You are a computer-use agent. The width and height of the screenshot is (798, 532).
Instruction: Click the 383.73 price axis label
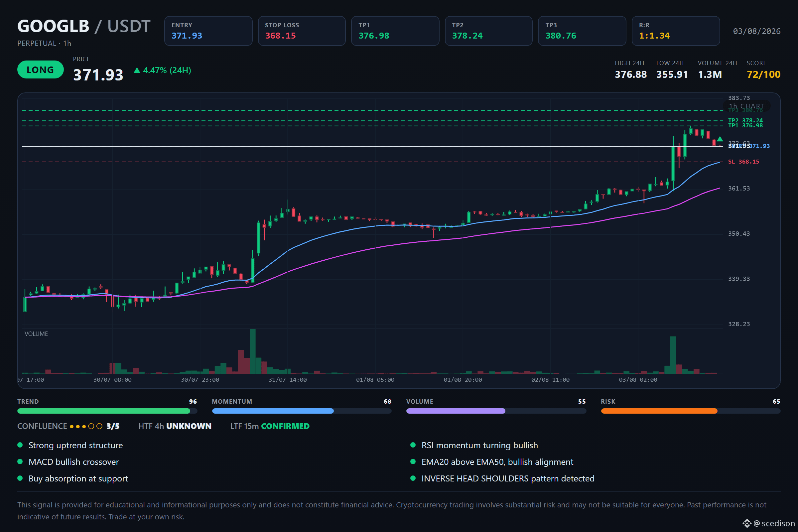(739, 98)
